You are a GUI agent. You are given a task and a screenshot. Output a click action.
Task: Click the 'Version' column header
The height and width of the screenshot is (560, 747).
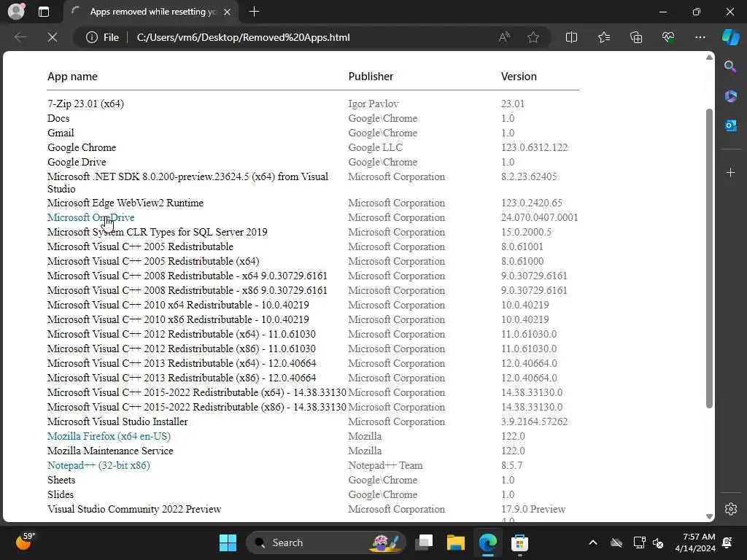pos(519,76)
